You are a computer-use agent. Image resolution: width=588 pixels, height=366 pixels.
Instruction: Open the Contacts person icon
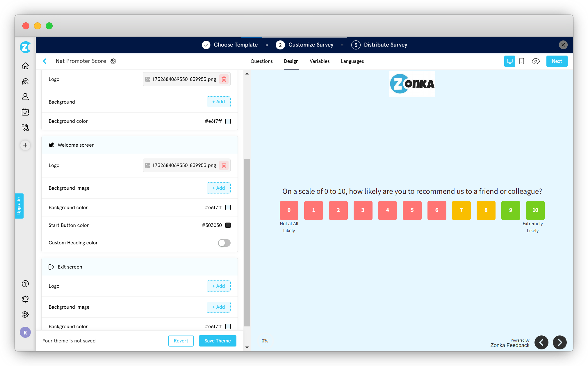pyautogui.click(x=25, y=97)
